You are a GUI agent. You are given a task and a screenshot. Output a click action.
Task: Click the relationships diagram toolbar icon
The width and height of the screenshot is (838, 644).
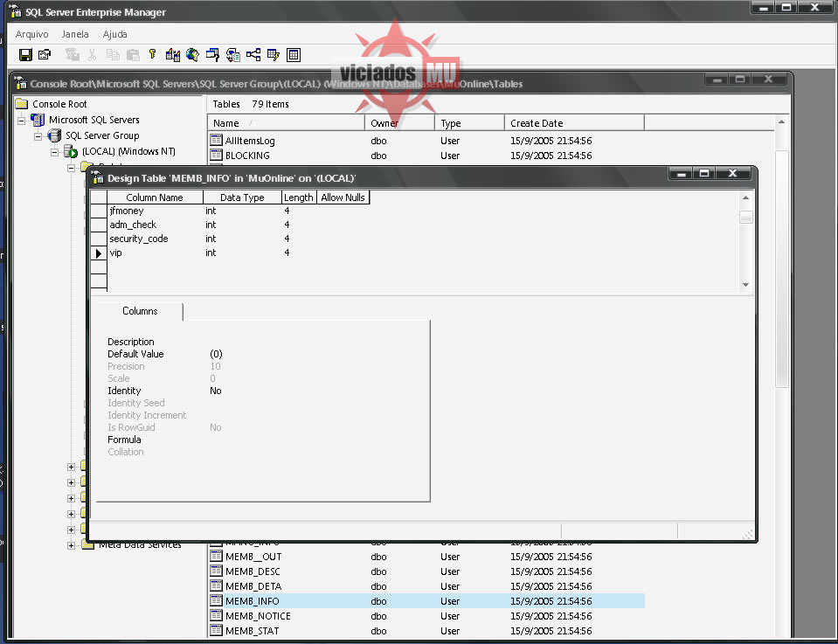253,54
